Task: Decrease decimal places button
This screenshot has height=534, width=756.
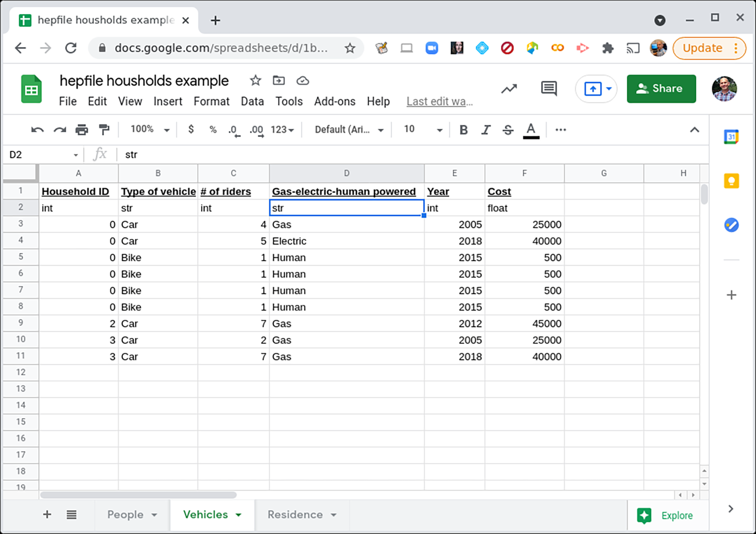Action: point(234,130)
